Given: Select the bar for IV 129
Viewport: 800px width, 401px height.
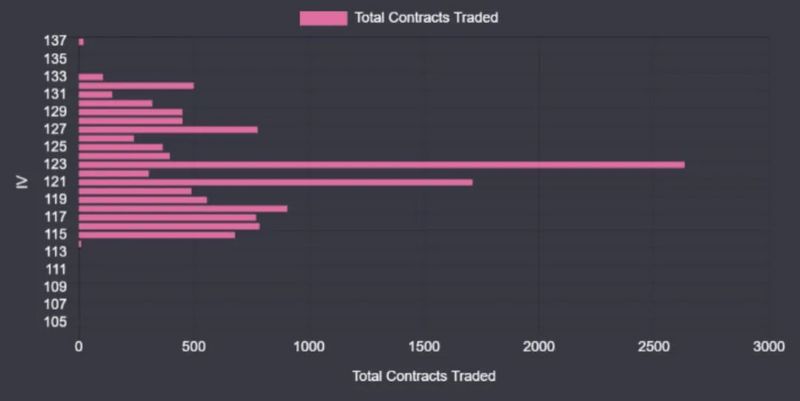Looking at the screenshot, I should pyautogui.click(x=130, y=112).
